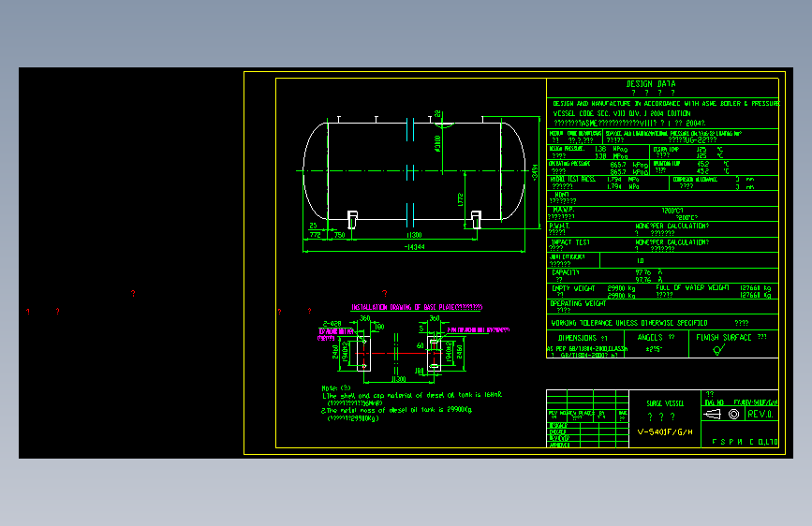
Task: Click the 14344 overall length dimension
Action: (x=414, y=247)
